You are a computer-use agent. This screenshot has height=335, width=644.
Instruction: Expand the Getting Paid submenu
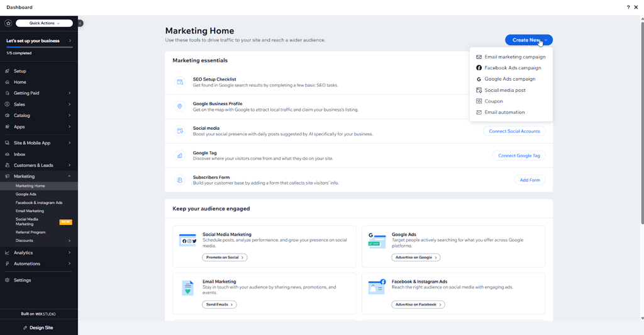click(x=69, y=93)
